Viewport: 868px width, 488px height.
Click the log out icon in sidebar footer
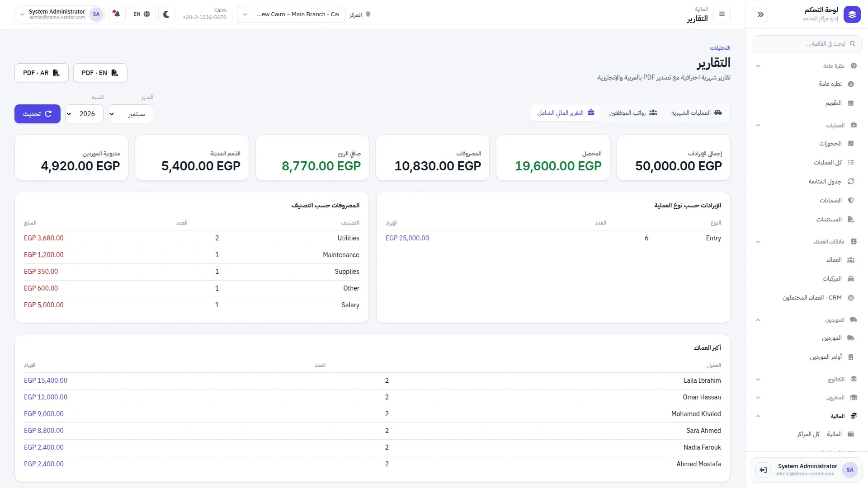click(x=763, y=470)
